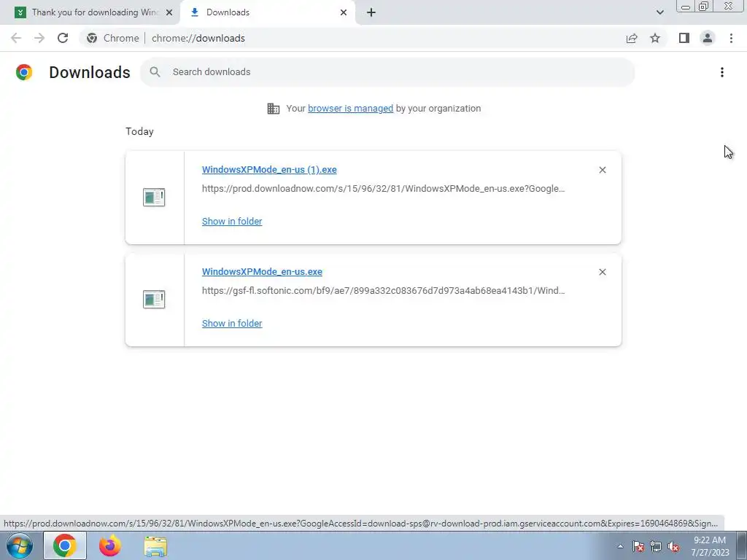The height and width of the screenshot is (560, 747).
Task: Remove WindowsXPMode_en-us (1).exe from list
Action: click(x=602, y=170)
